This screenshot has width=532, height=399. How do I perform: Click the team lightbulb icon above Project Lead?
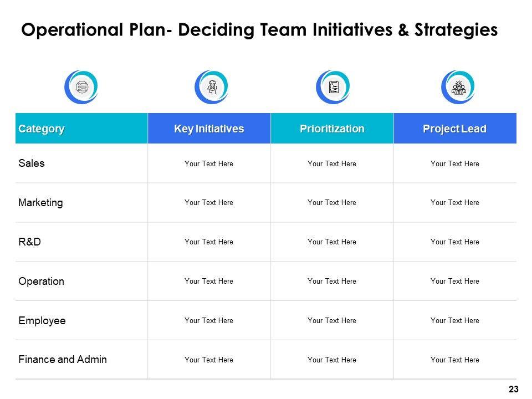pyautogui.click(x=458, y=87)
